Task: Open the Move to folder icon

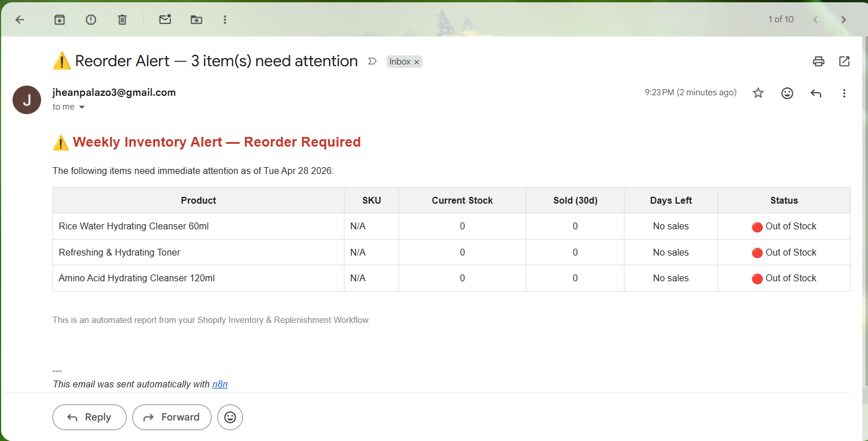Action: click(196, 19)
